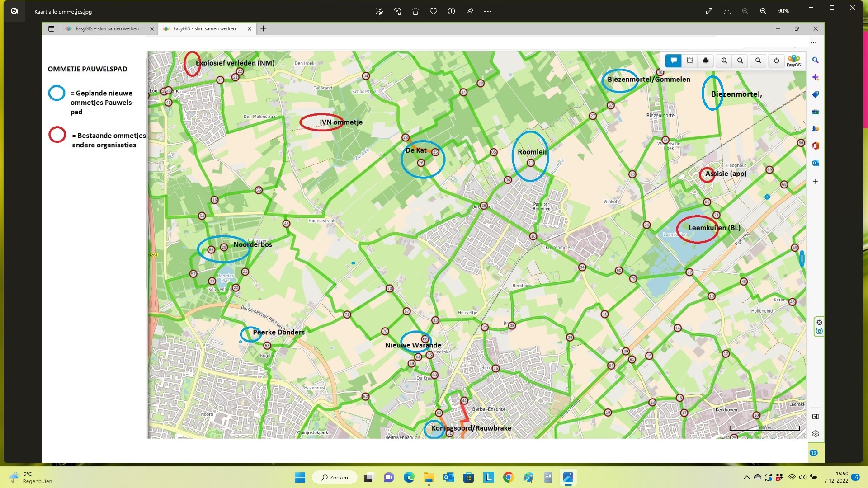Click the sidebar settings gear icon
Image resolution: width=868 pixels, height=488 pixels.
coord(816,434)
